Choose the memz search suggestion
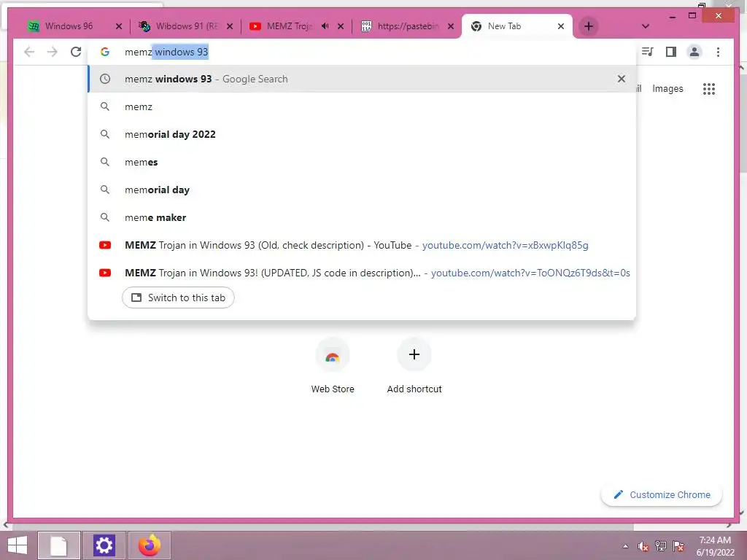The image size is (747, 560). (x=362, y=106)
